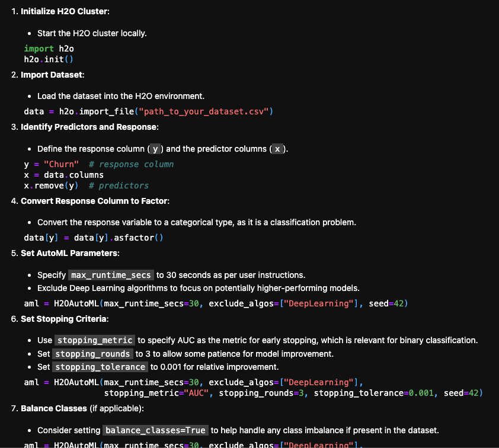Click the inline 'balance_classes=True' code chip
This screenshot has height=448, width=499.
pyautogui.click(x=156, y=430)
